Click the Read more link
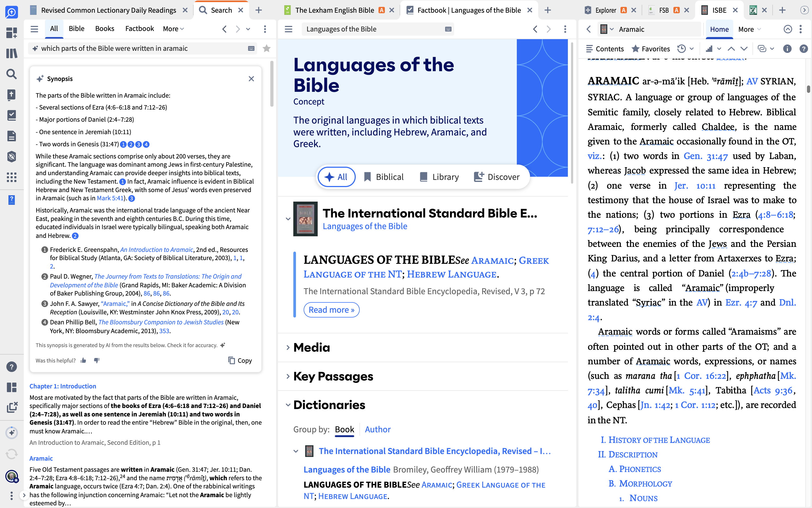The width and height of the screenshot is (812, 508). tap(331, 310)
